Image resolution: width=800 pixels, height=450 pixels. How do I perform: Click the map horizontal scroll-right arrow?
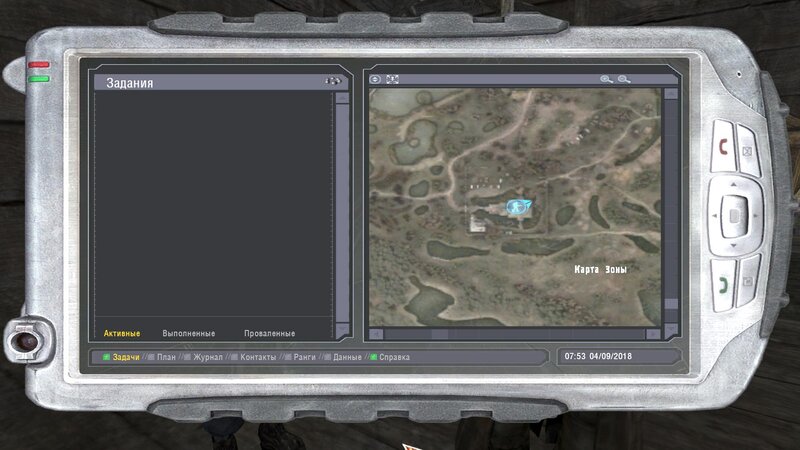point(653,334)
